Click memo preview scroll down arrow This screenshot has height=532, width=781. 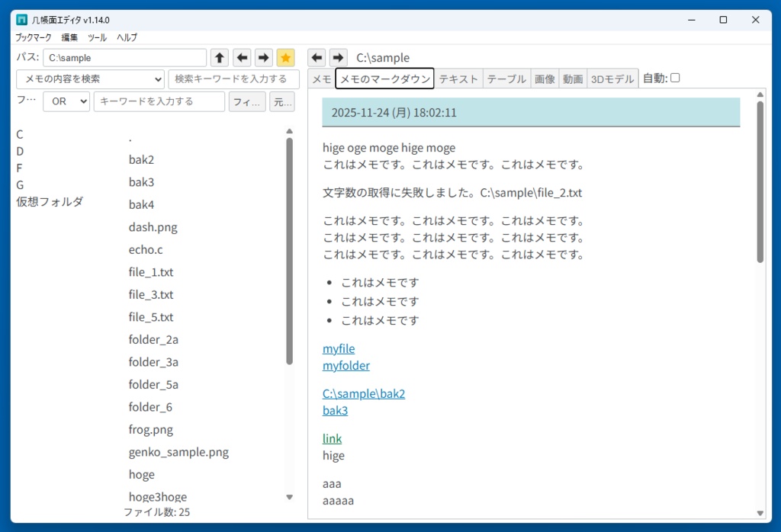tap(760, 513)
